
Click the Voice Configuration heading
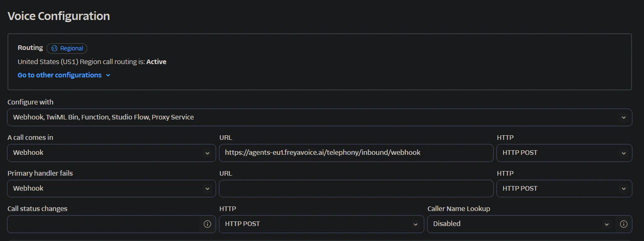click(59, 16)
